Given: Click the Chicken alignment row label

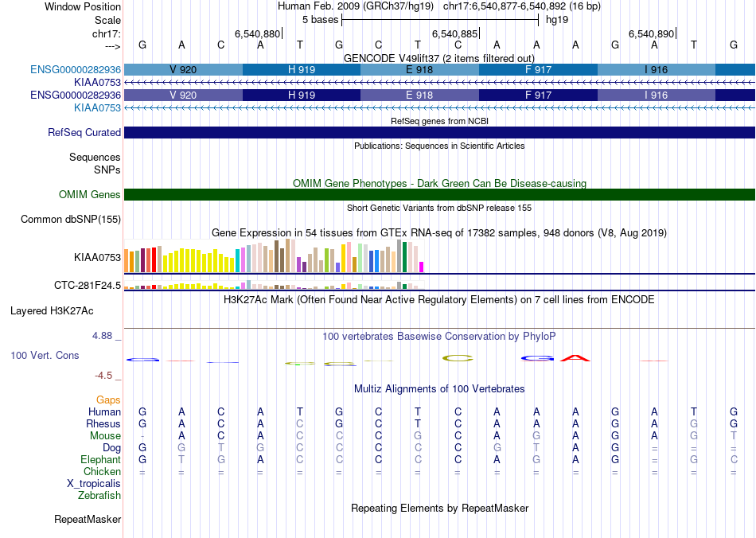Looking at the screenshot, I should [102, 471].
